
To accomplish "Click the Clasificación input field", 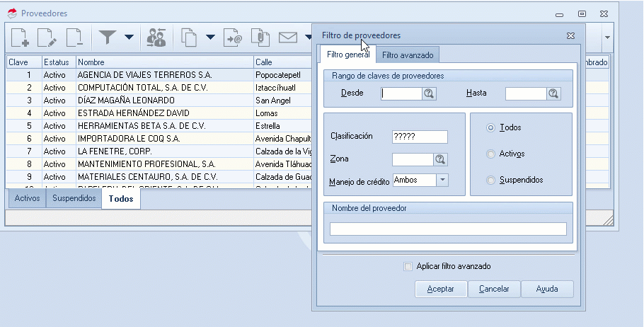I will click(x=420, y=137).
